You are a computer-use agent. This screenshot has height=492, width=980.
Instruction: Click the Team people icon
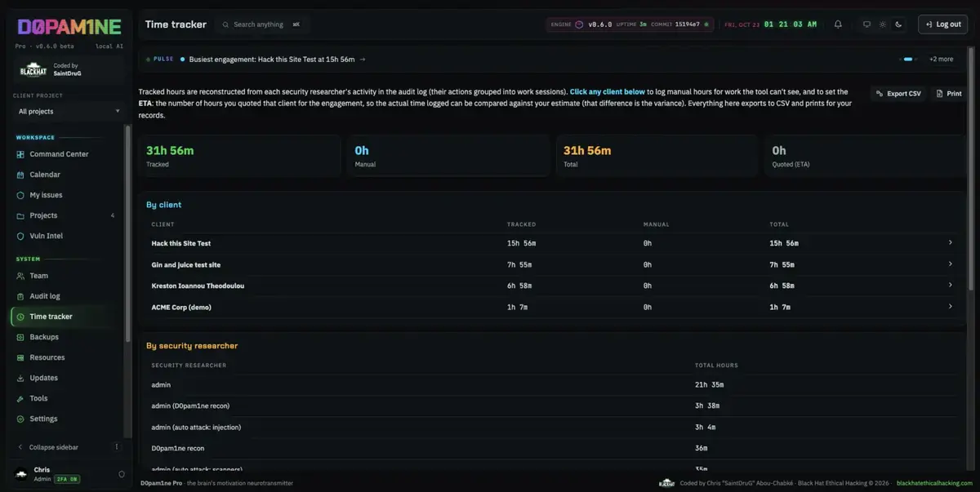(20, 276)
